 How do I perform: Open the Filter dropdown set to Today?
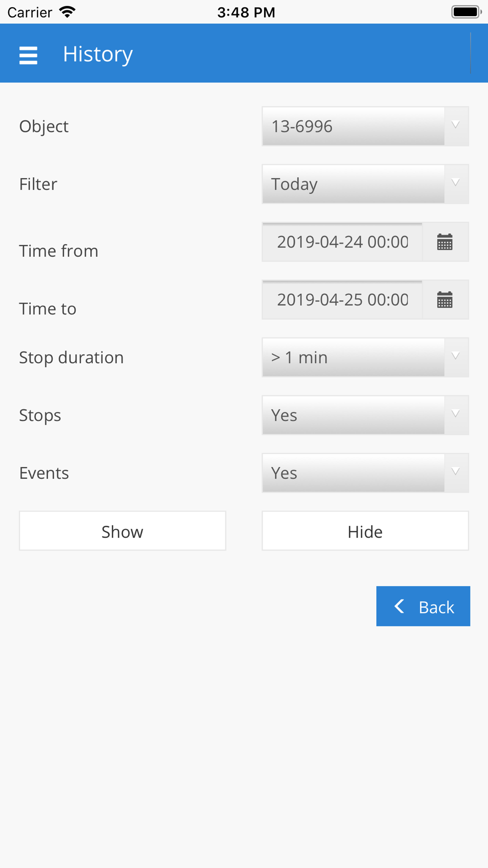coord(365,184)
